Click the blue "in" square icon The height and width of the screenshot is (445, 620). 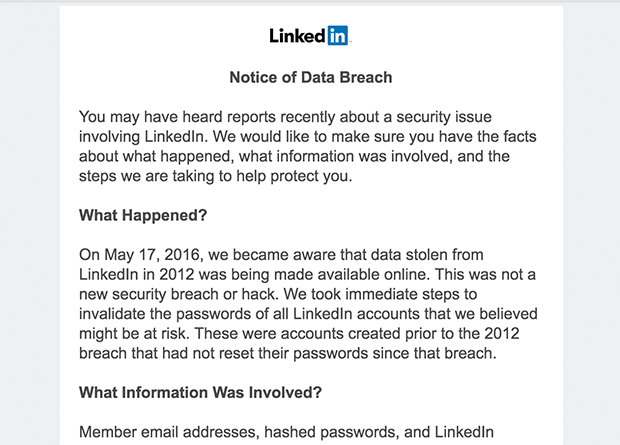(x=338, y=36)
